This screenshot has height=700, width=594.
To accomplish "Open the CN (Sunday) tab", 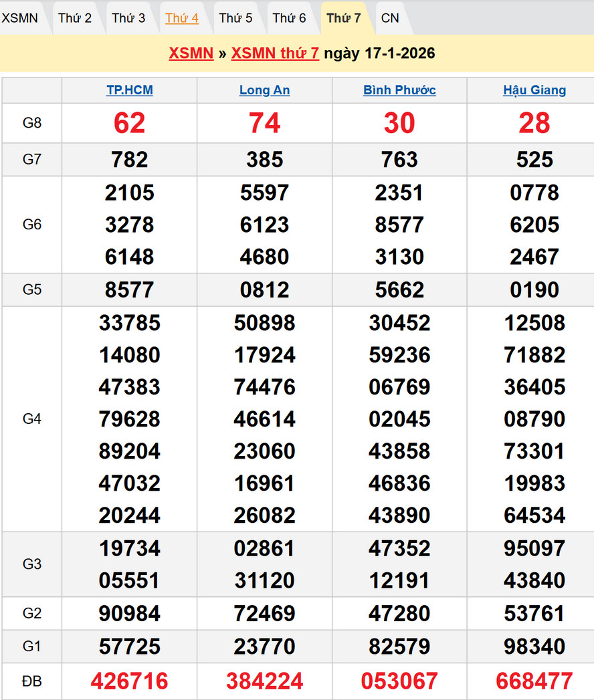I will pyautogui.click(x=390, y=18).
